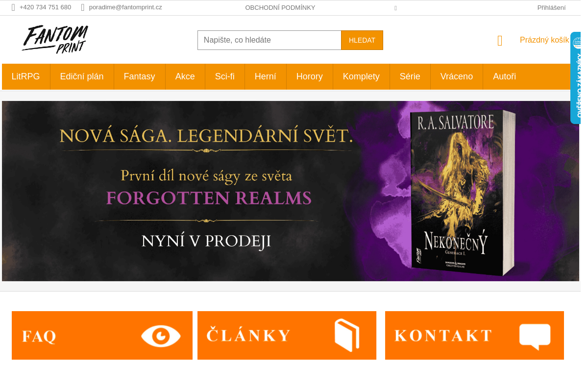The height and width of the screenshot is (392, 588).
Task: Open the ČLÁNKY orange tile
Action: pos(287,335)
